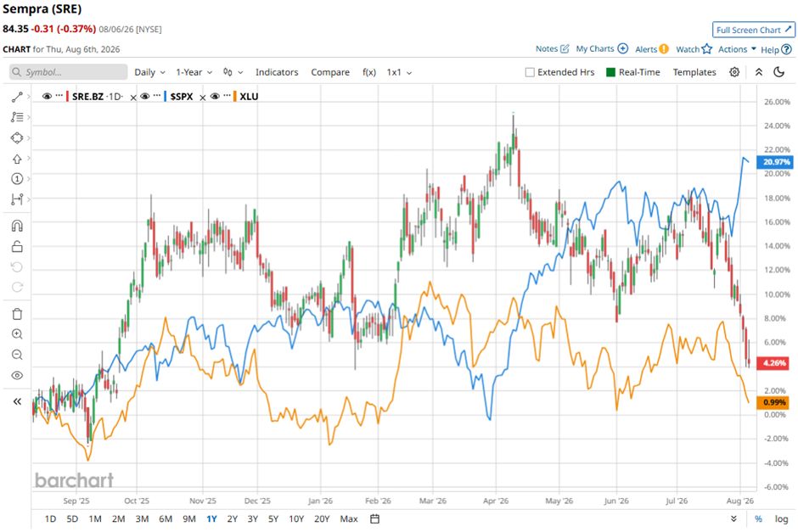Switch to log scale
The image size is (798, 532).
781,518
